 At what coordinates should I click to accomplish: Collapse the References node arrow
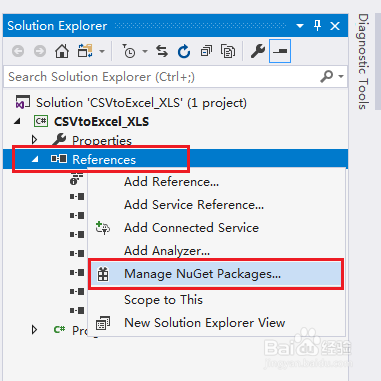point(35,159)
